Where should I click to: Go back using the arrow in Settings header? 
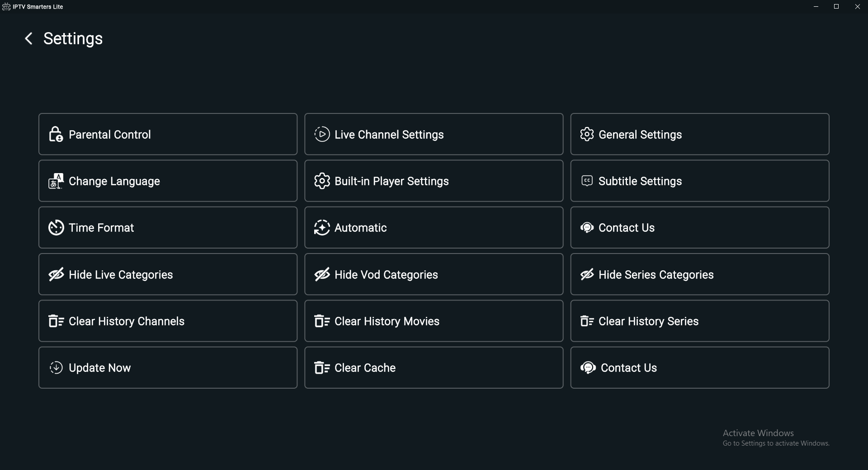tap(28, 38)
